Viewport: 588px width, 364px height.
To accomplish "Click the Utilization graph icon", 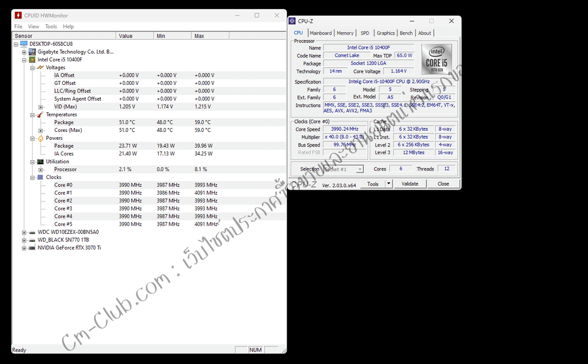I will (40, 161).
